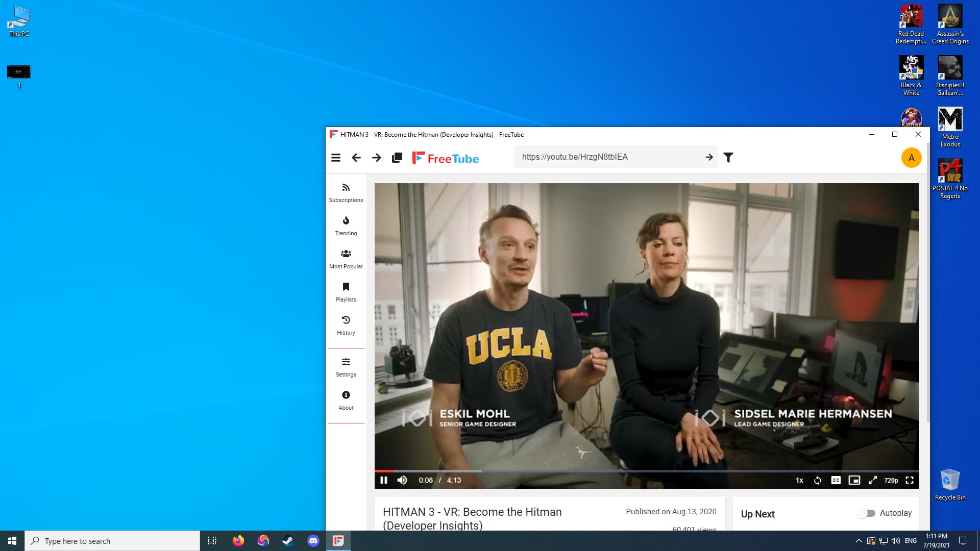The image size is (980, 551).
Task: Go forward in FreeTube navigation
Action: (x=377, y=158)
